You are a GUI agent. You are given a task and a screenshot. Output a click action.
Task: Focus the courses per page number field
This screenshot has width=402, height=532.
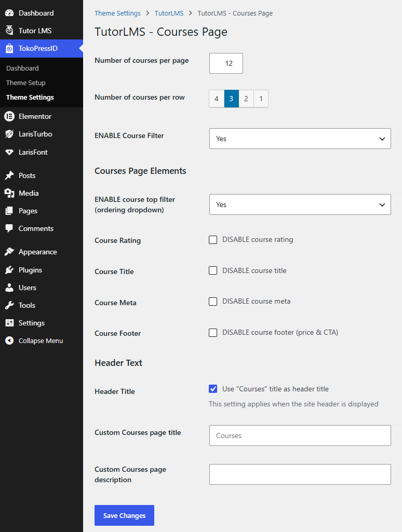click(x=226, y=63)
